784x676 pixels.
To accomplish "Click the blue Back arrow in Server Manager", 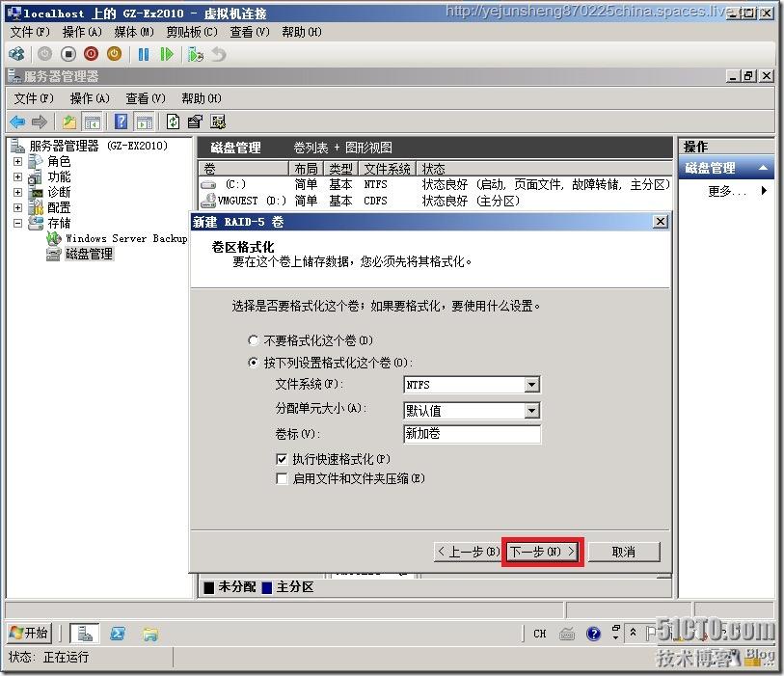I will pos(17,122).
